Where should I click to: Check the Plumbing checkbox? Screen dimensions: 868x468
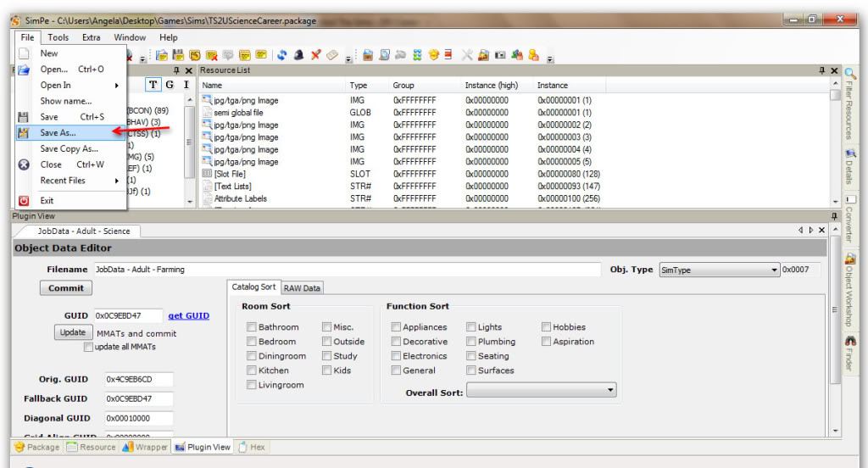pos(471,341)
